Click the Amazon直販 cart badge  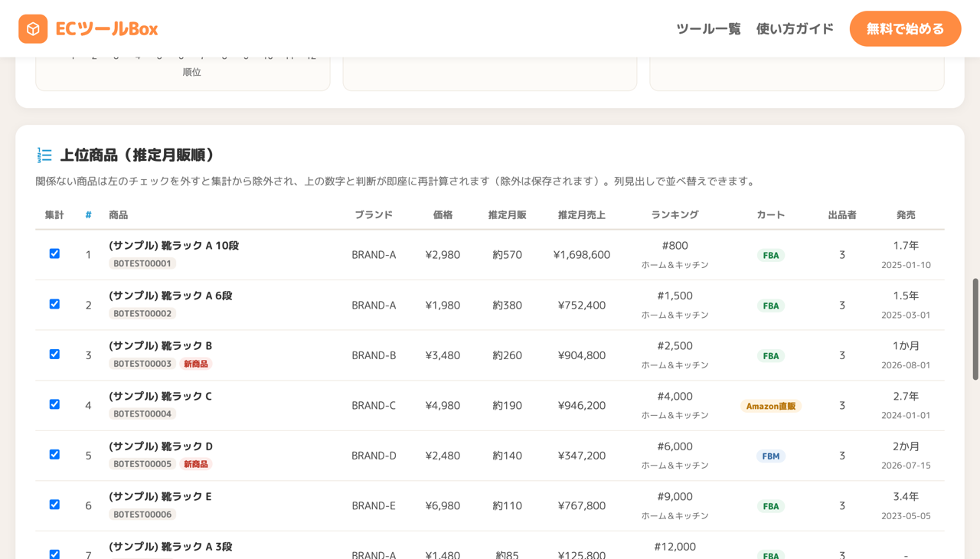771,406
